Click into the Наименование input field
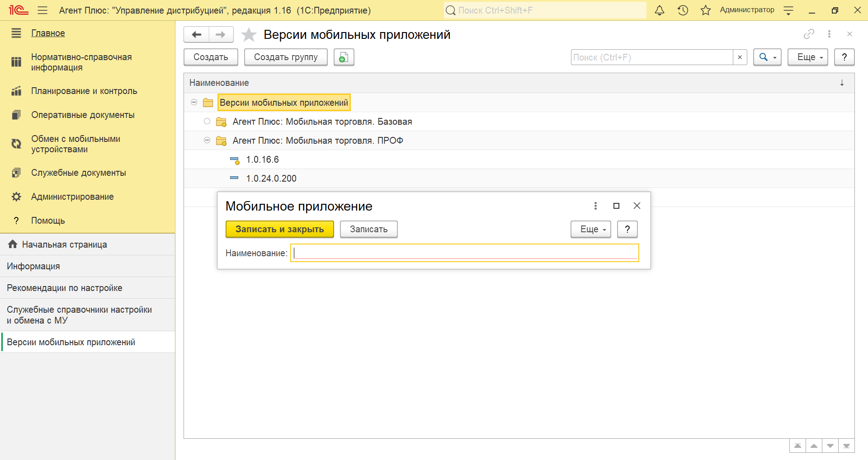Viewport: 868px width, 460px height. (464, 253)
